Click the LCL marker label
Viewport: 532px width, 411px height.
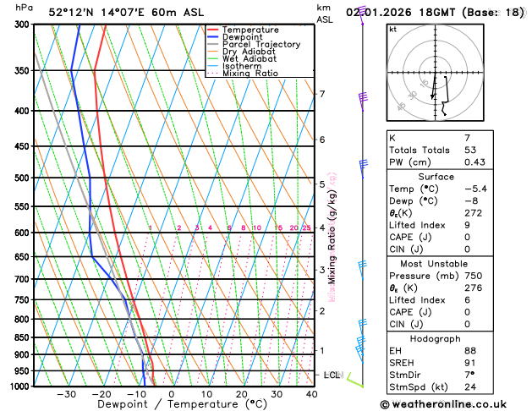coord(333,375)
